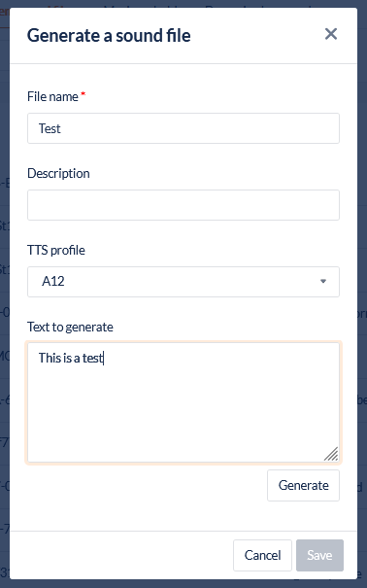The width and height of the screenshot is (367, 588).
Task: Select the A12 value text
Action: 53,281
